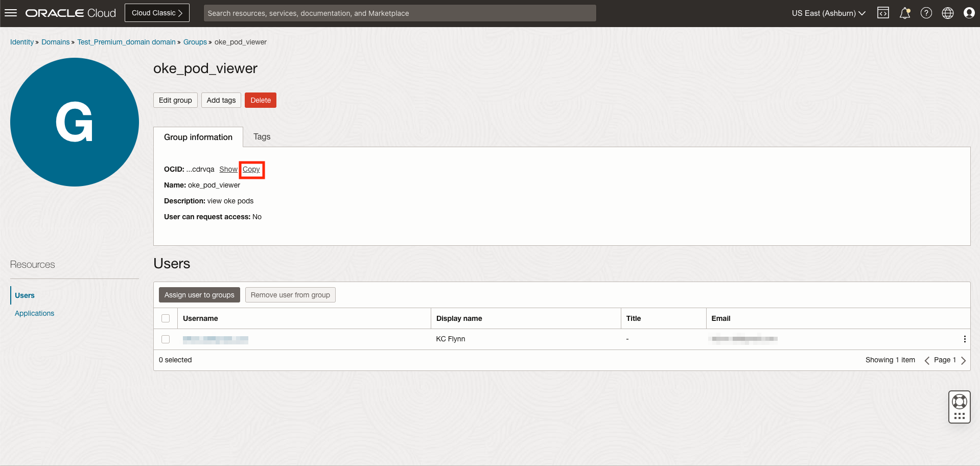
Task: Click the search resources input field
Action: (x=400, y=13)
